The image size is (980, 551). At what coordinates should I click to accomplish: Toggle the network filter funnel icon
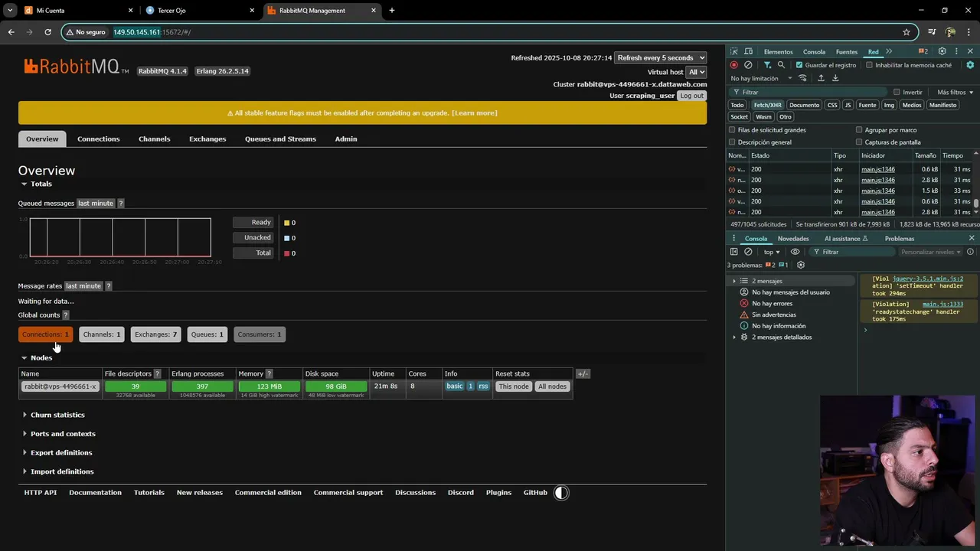pos(767,65)
